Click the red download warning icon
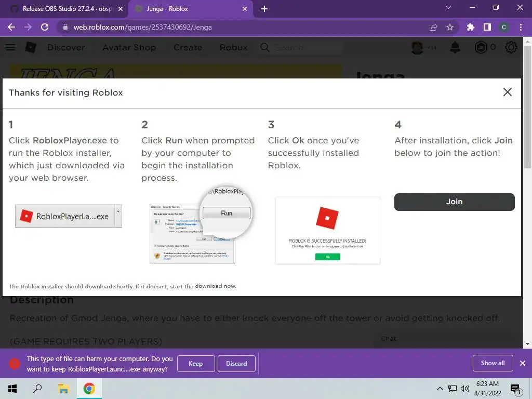 click(14, 364)
